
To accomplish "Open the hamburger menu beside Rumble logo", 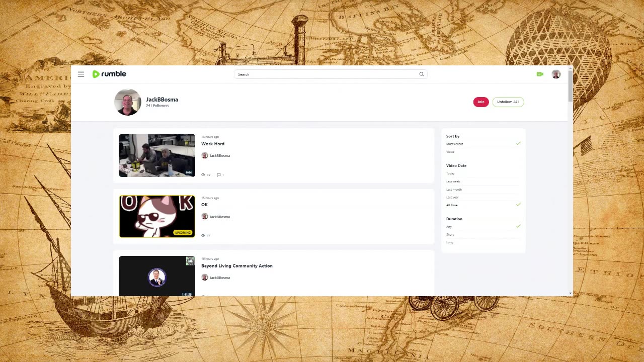I will (81, 74).
